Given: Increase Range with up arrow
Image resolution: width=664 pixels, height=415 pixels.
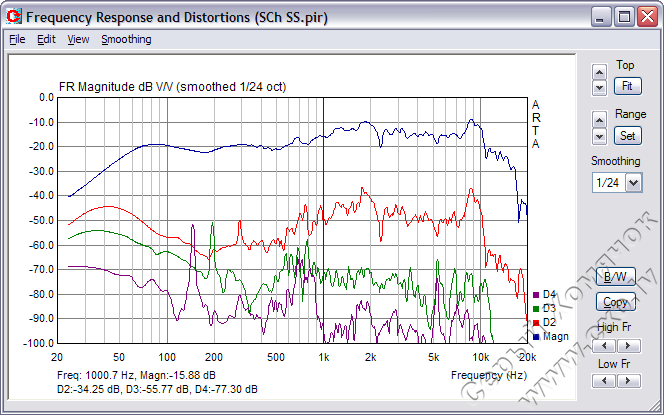Looking at the screenshot, I should coord(599,120).
